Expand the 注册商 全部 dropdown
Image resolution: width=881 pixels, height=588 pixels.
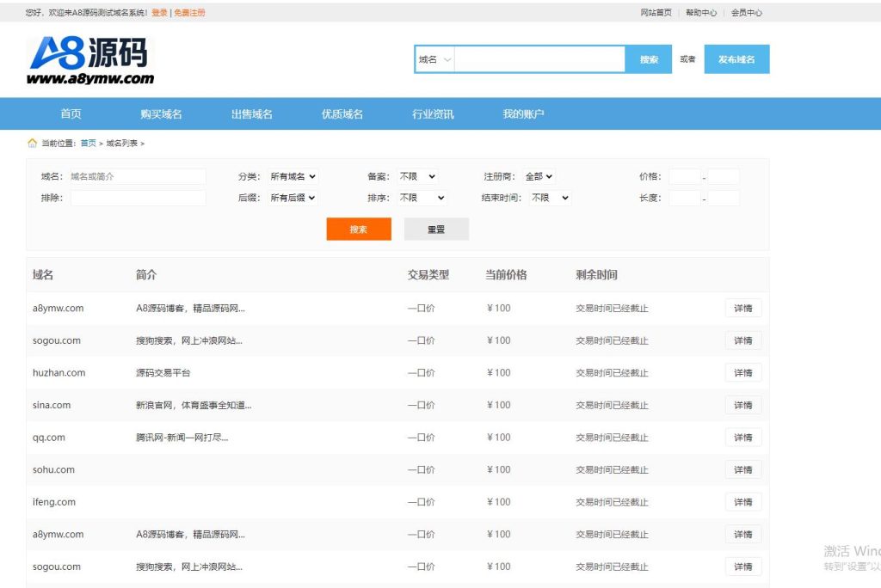[x=539, y=176]
